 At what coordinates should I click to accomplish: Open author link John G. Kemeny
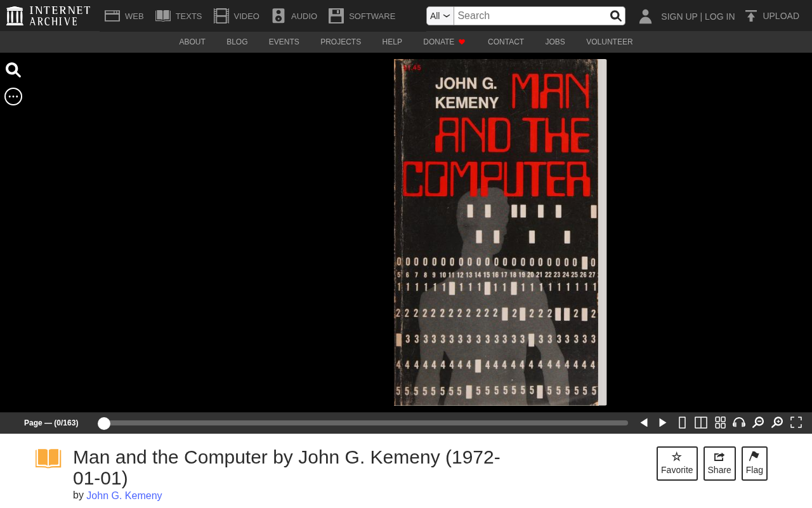pos(124,496)
